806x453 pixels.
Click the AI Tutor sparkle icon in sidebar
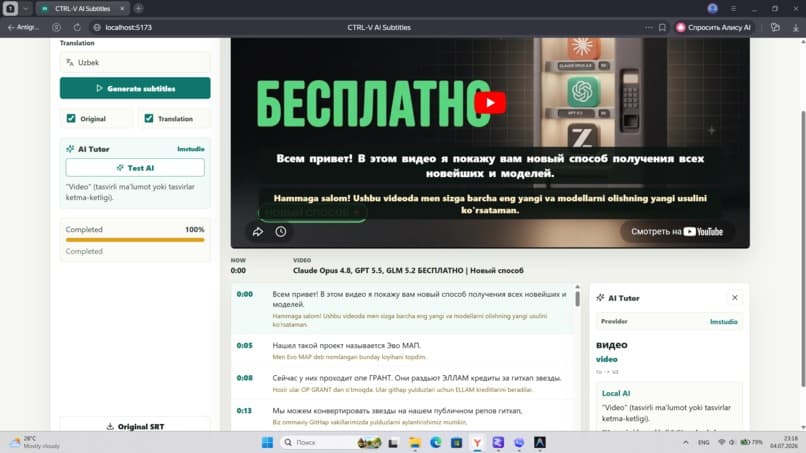pos(70,149)
